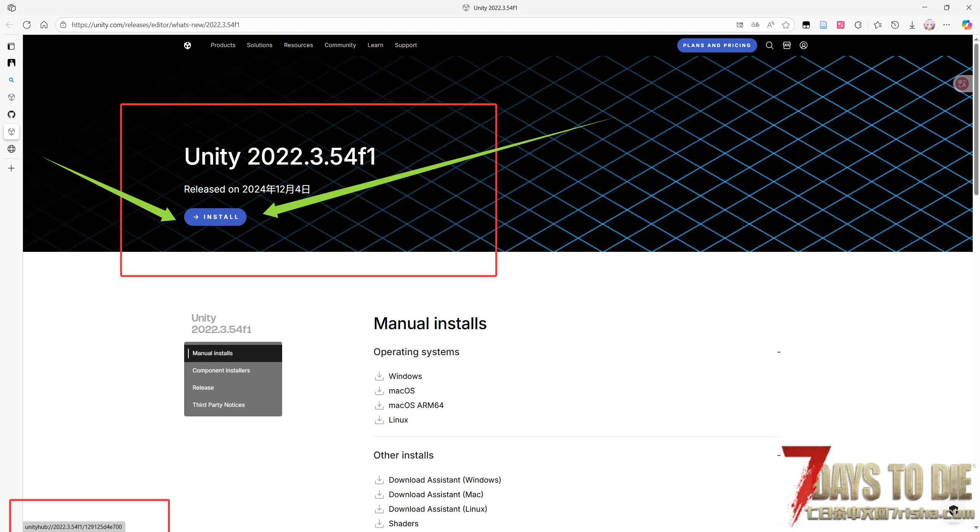Download the Download Assistant (Mac)
The height and width of the screenshot is (532, 980).
429,494
